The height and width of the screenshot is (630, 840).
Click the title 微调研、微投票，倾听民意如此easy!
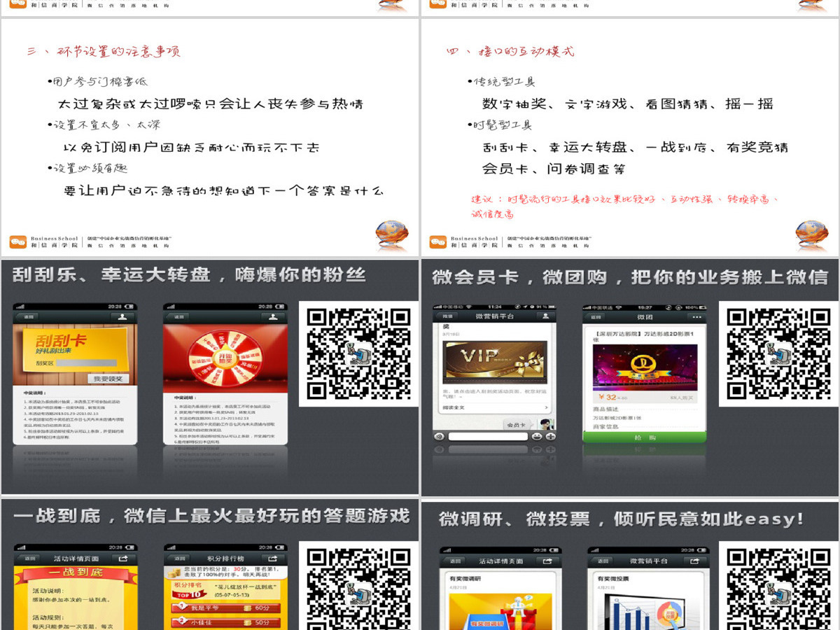click(621, 519)
